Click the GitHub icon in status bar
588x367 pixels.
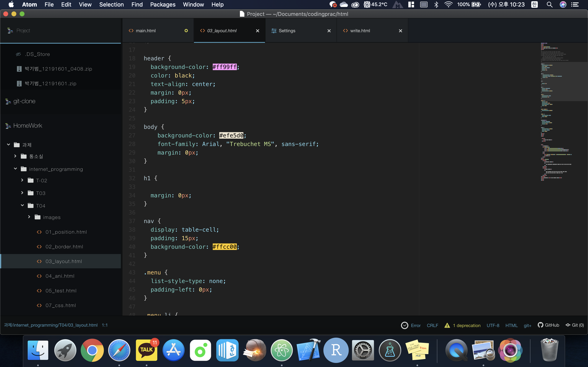coord(540,325)
